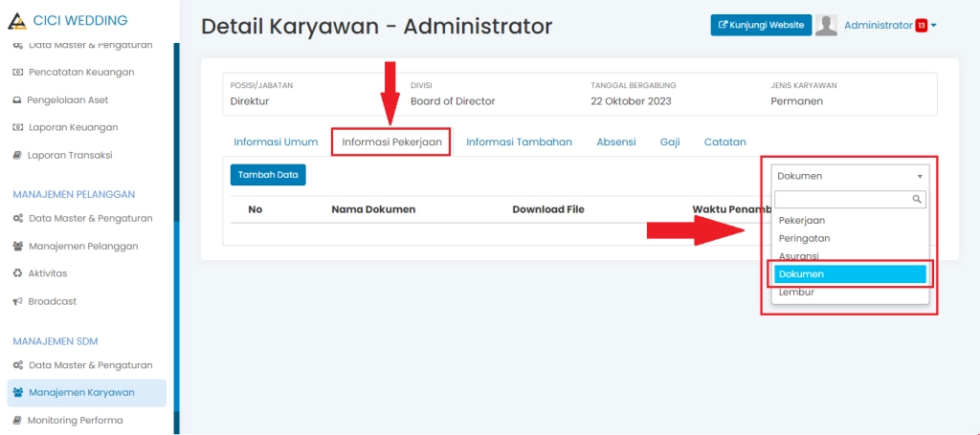
Task: Click the Manajemen Pelanggan users icon
Action: (x=17, y=246)
